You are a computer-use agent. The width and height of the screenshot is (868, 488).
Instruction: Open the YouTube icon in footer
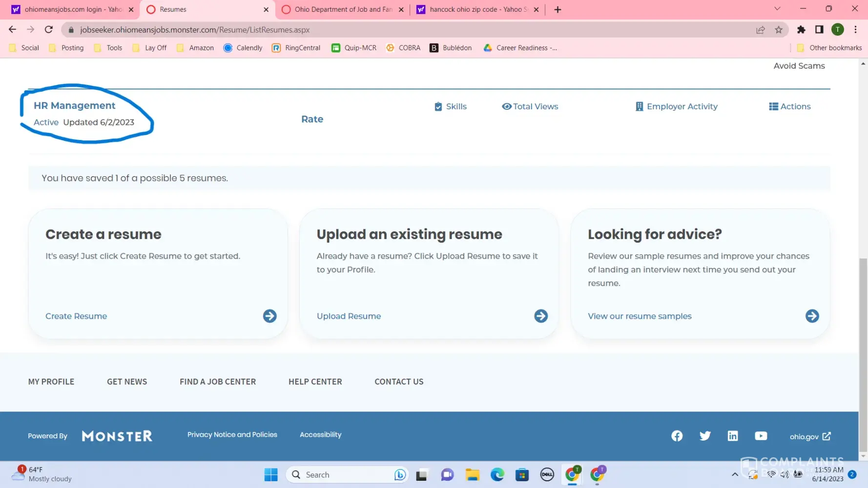pyautogui.click(x=761, y=436)
